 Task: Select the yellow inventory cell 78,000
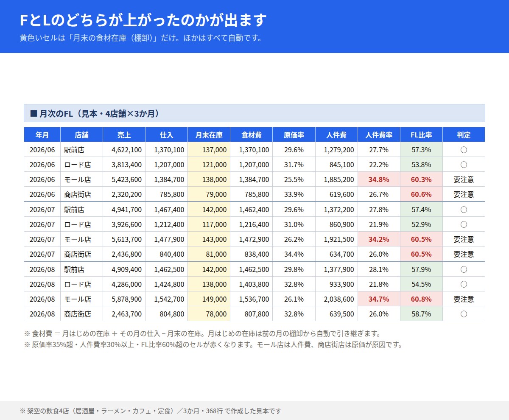[209, 314]
